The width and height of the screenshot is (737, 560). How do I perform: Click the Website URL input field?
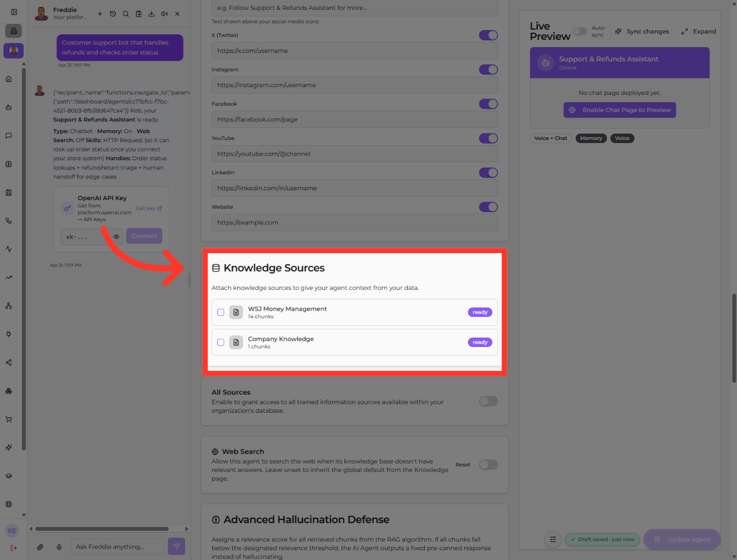pyautogui.click(x=355, y=222)
